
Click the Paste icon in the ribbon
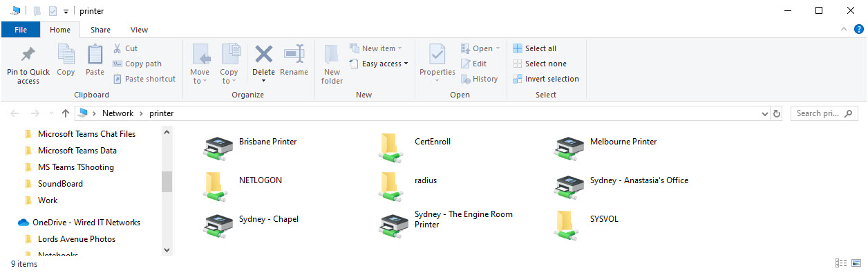tap(95, 54)
